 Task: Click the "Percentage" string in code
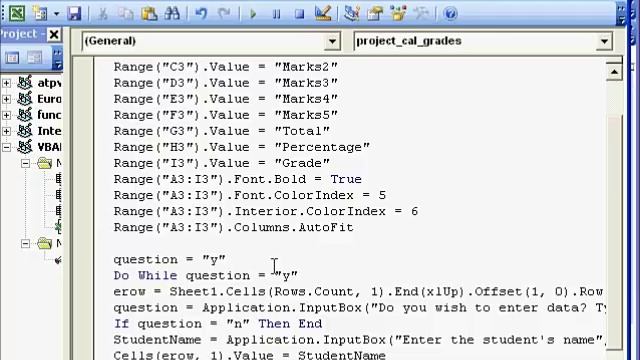pyautogui.click(x=322, y=147)
